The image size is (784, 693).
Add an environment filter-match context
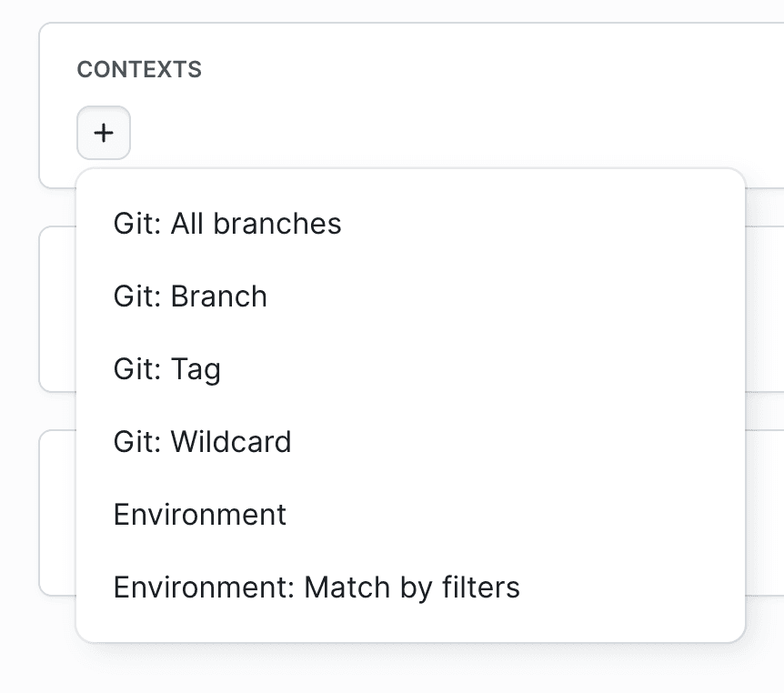click(317, 588)
